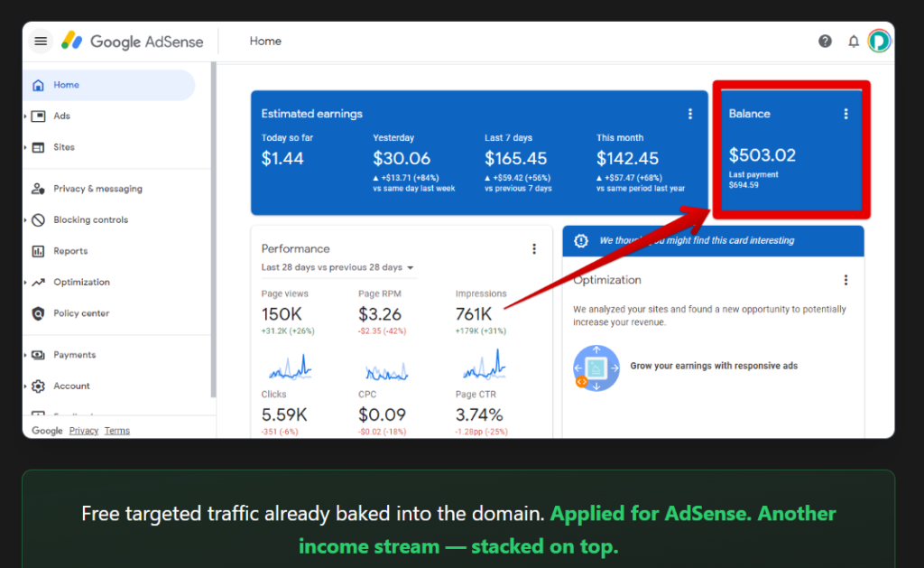Open the Estimated earnings three-dot menu
Image resolution: width=924 pixels, height=568 pixels.
pos(690,114)
